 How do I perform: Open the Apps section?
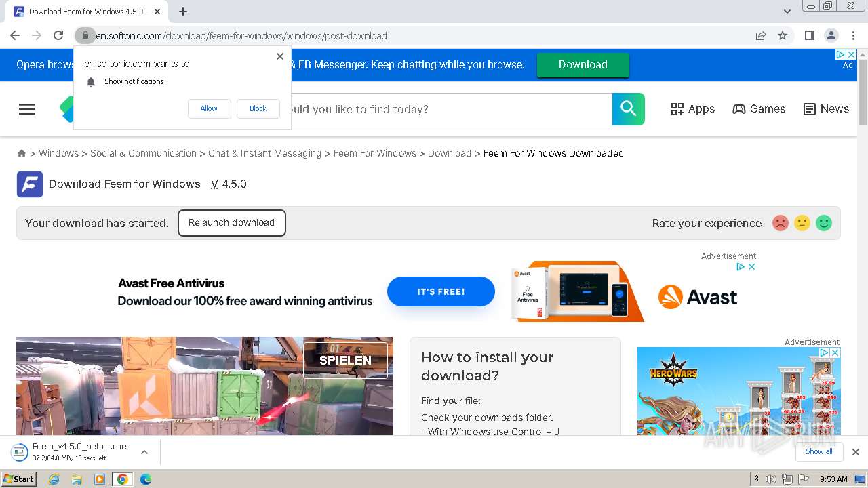click(x=692, y=109)
